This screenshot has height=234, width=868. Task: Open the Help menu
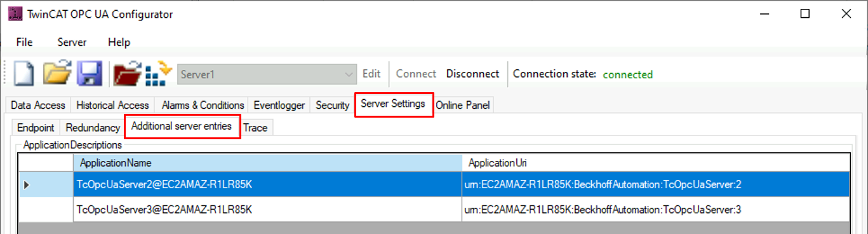(x=119, y=42)
